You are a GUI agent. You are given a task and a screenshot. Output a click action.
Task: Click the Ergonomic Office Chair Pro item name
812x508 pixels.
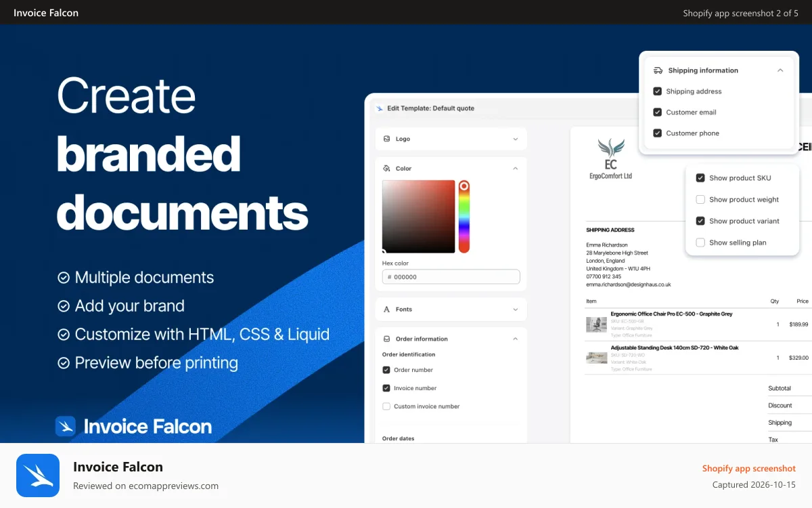point(671,314)
